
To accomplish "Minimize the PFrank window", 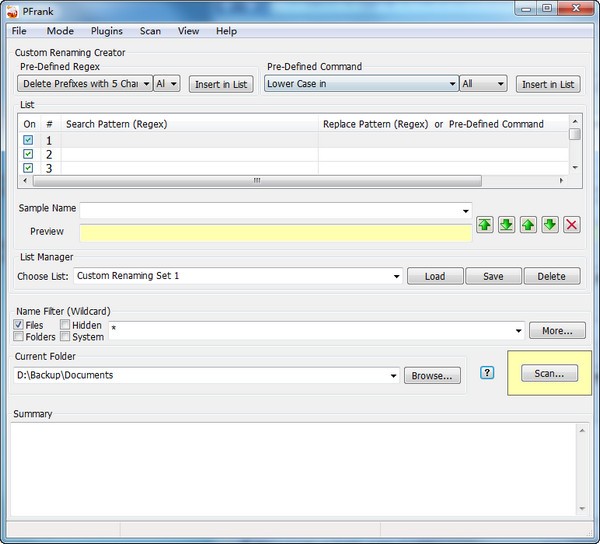I will click(x=526, y=9).
